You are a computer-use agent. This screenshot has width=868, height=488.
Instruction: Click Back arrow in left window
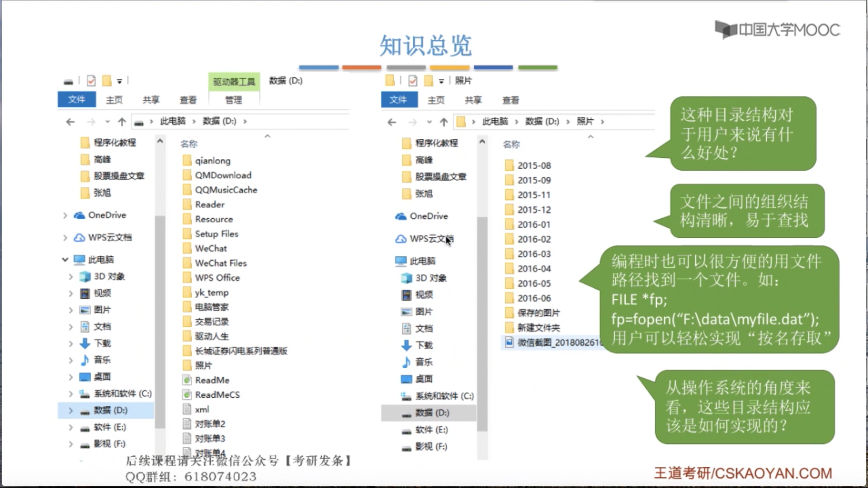click(70, 122)
